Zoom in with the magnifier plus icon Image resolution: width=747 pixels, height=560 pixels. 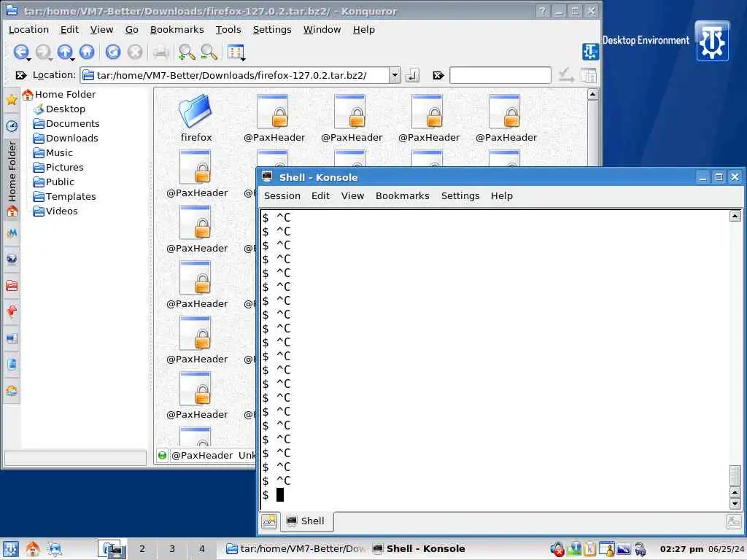[187, 52]
